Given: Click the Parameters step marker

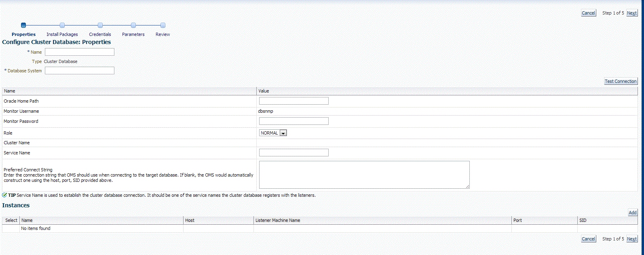Looking at the screenshot, I should coord(133,25).
